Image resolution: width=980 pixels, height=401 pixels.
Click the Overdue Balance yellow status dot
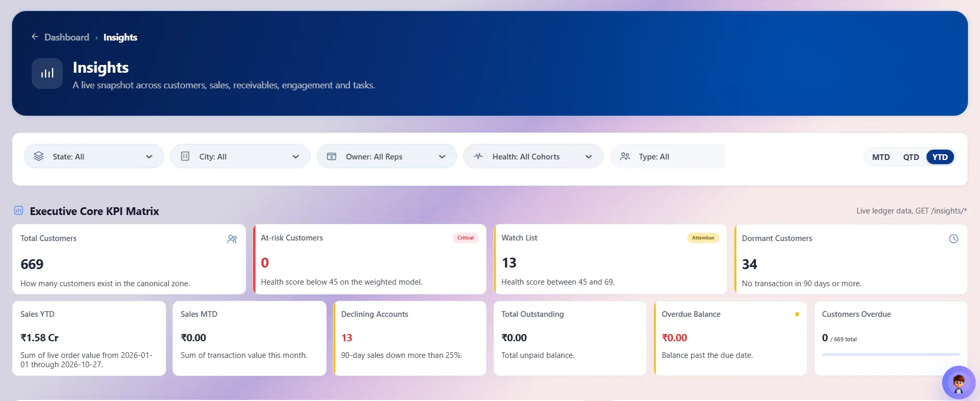tap(797, 314)
